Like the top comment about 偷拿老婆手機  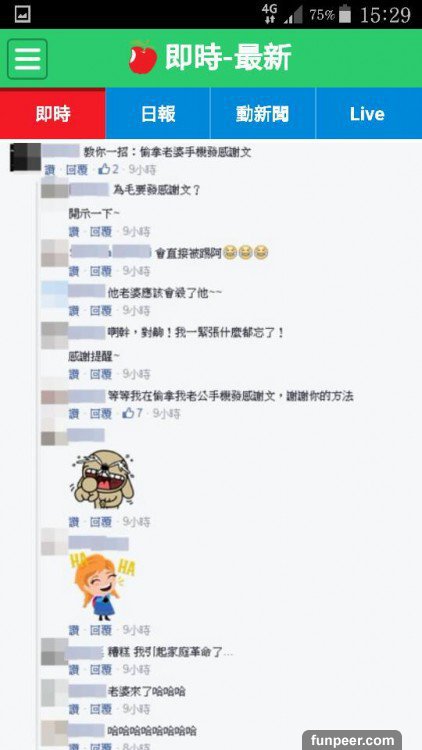coord(49,170)
